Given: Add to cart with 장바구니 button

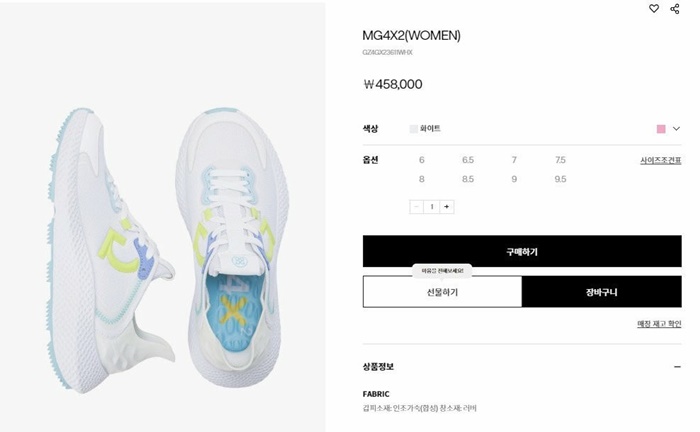Looking at the screenshot, I should [602, 292].
